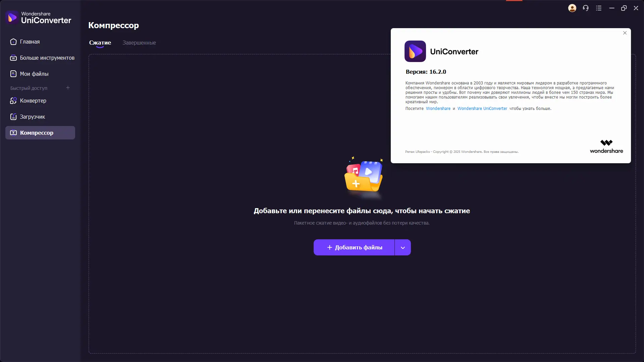Image resolution: width=644 pixels, height=362 pixels.
Task: Open the Wondershare UniConverter link
Action: pos(482,109)
